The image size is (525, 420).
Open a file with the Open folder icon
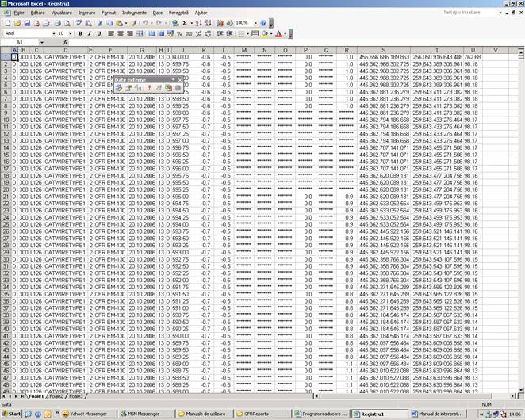(x=18, y=23)
